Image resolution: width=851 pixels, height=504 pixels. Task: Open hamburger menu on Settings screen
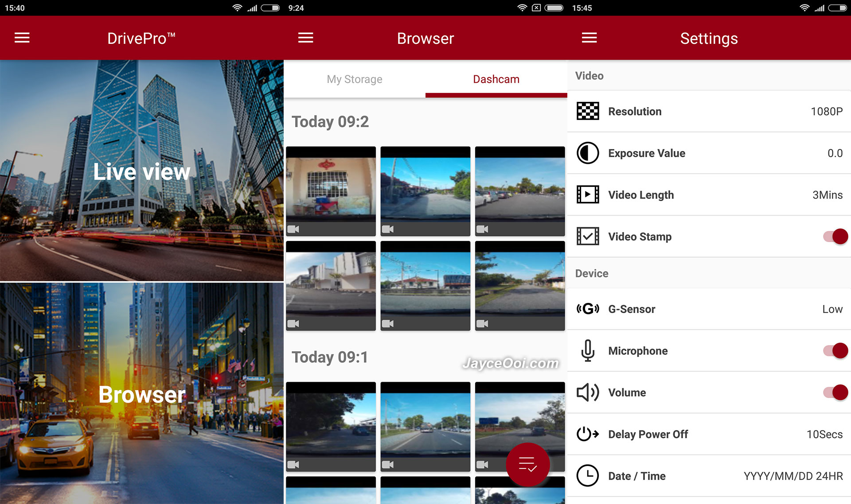click(589, 38)
